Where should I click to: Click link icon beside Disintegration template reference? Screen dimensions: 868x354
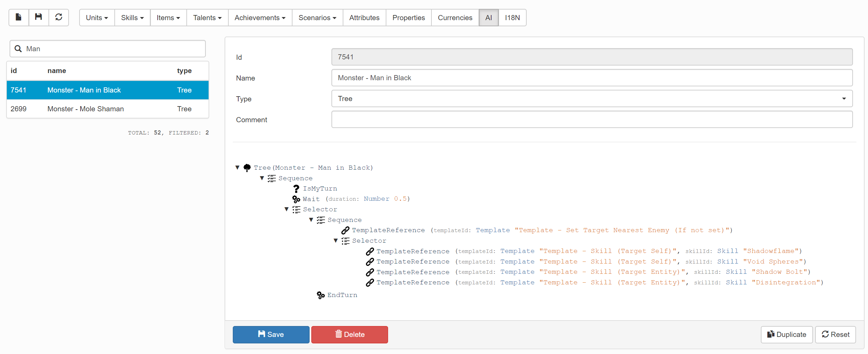(x=370, y=283)
